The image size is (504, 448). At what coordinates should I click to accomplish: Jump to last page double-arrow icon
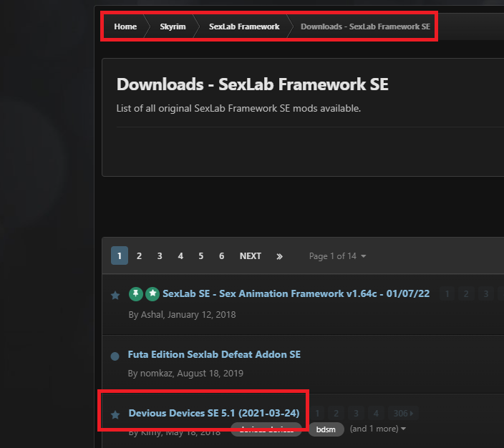coord(279,256)
